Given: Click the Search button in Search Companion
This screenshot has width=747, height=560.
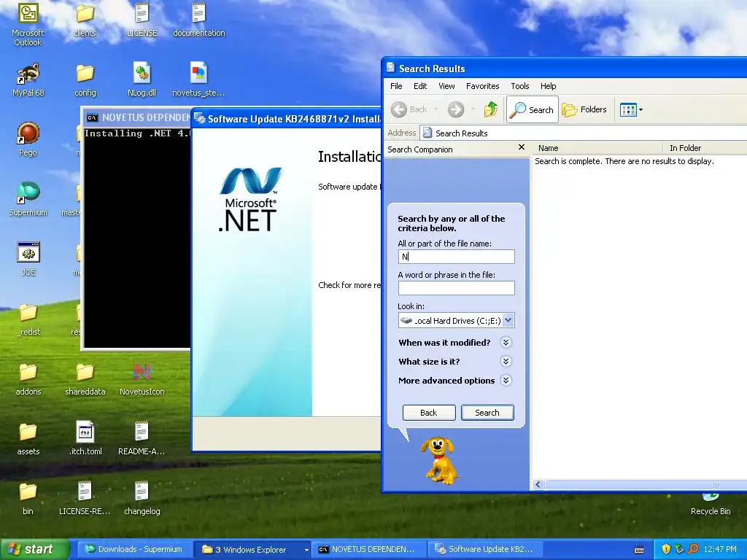Looking at the screenshot, I should [487, 413].
